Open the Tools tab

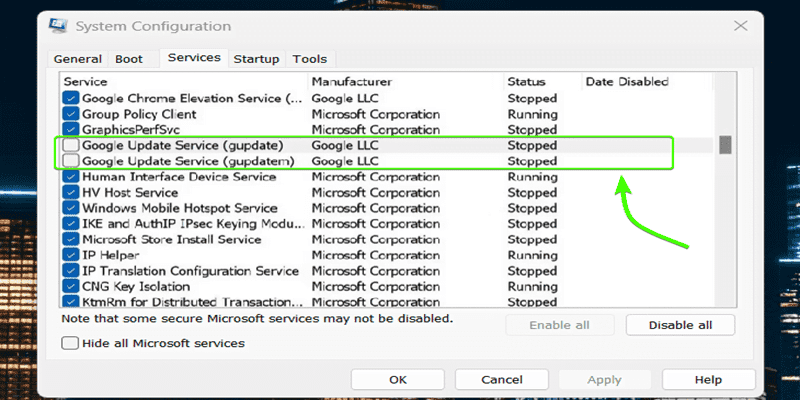(310, 59)
